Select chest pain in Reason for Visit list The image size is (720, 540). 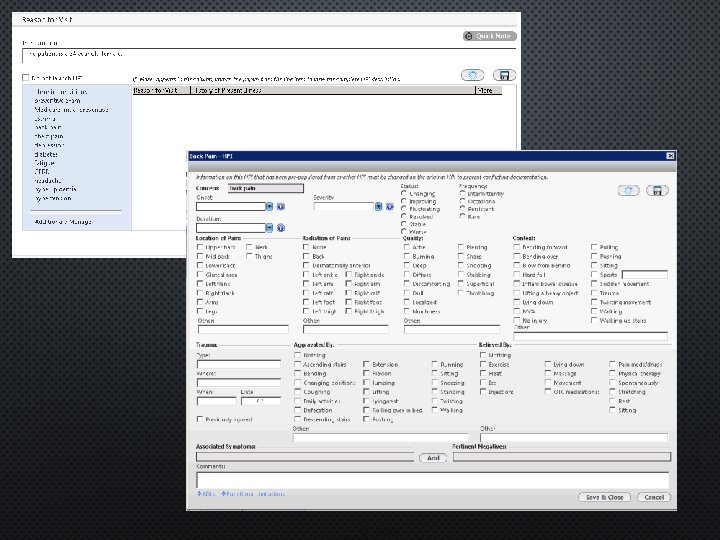[49, 136]
